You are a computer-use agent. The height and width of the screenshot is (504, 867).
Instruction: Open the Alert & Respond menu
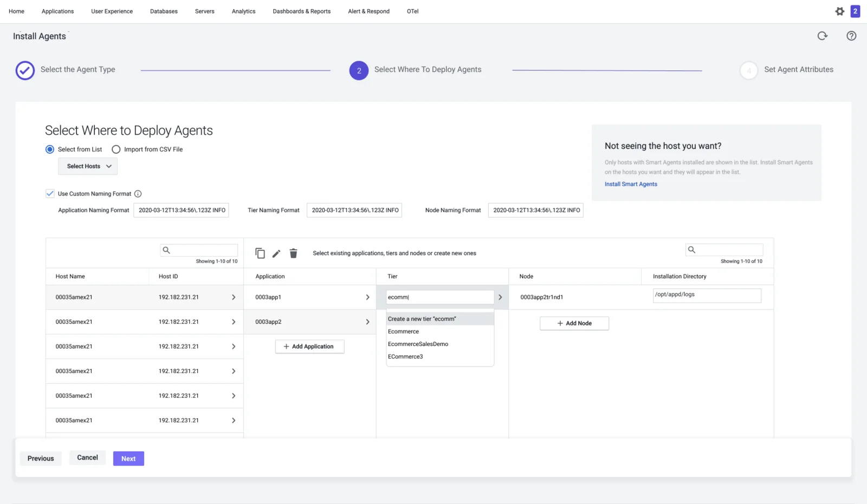click(x=368, y=11)
